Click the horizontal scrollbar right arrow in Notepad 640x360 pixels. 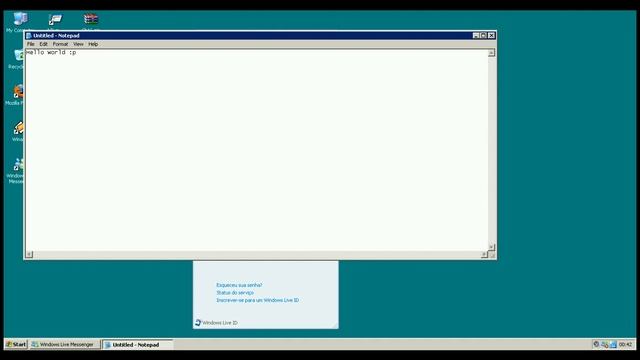tap(484, 254)
